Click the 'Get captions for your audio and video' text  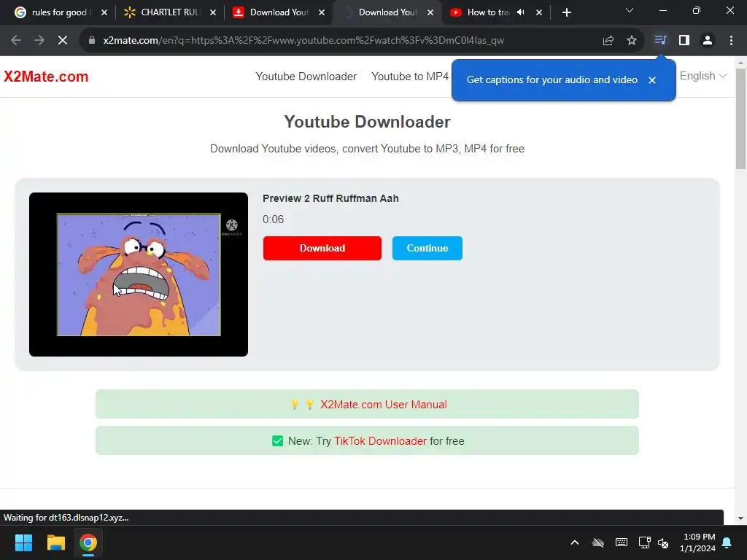pyautogui.click(x=551, y=80)
